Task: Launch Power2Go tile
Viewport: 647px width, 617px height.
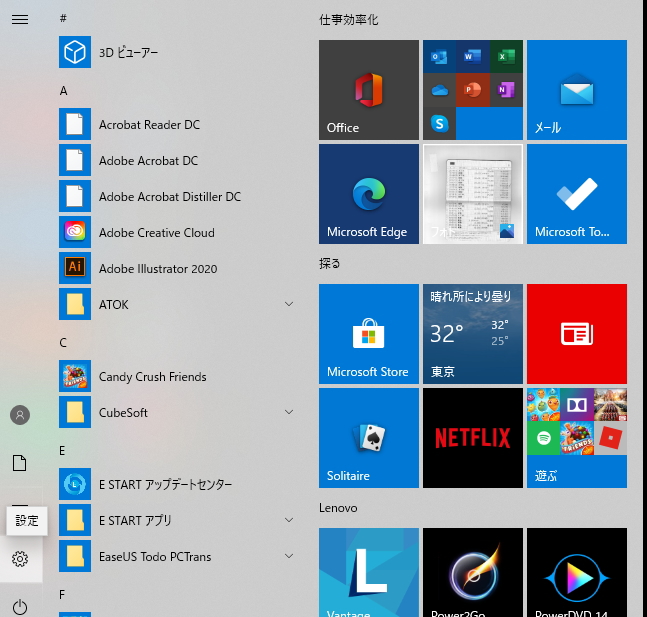Action: click(x=473, y=572)
